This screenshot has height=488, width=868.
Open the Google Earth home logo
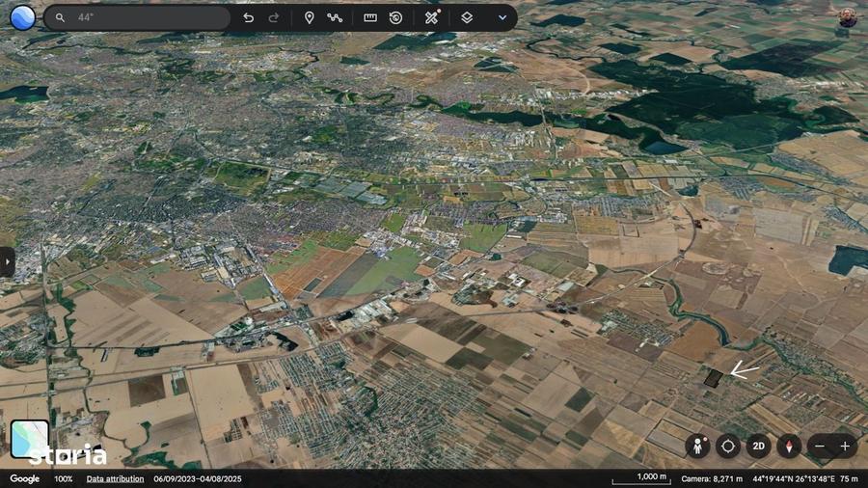pyautogui.click(x=23, y=17)
